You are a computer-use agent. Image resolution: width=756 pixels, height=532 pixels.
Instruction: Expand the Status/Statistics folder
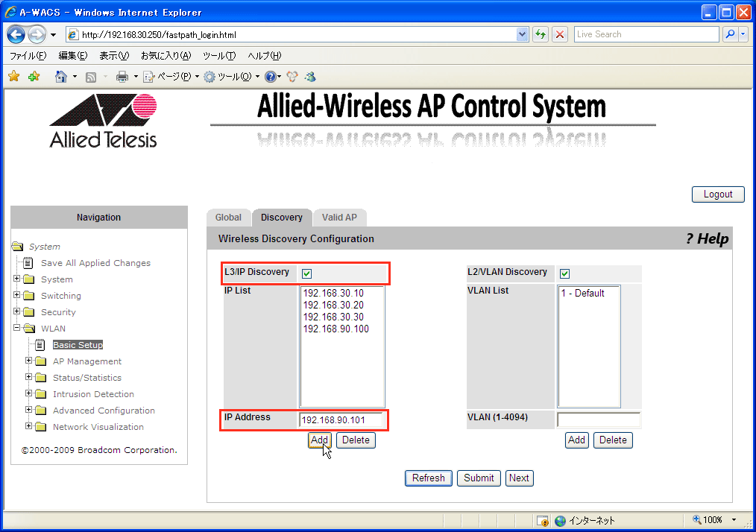pyautogui.click(x=29, y=377)
